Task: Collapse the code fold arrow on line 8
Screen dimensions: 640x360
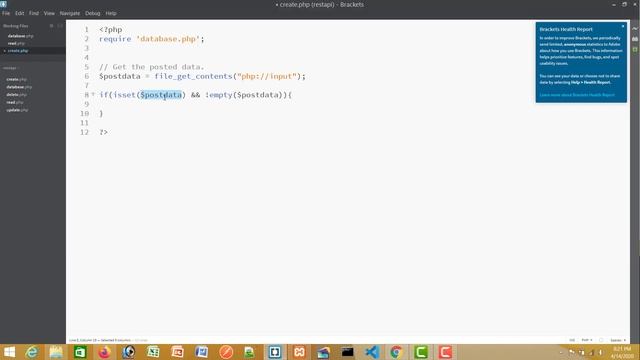Action: point(93,94)
